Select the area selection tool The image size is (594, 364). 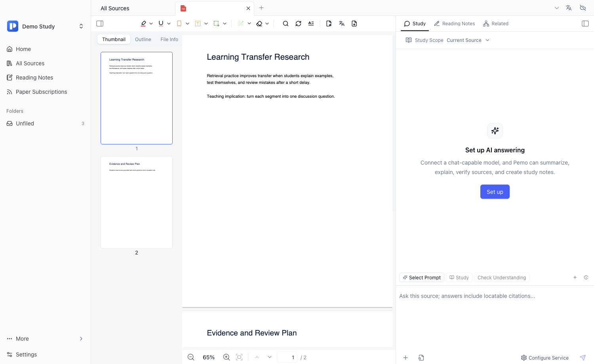216,24
